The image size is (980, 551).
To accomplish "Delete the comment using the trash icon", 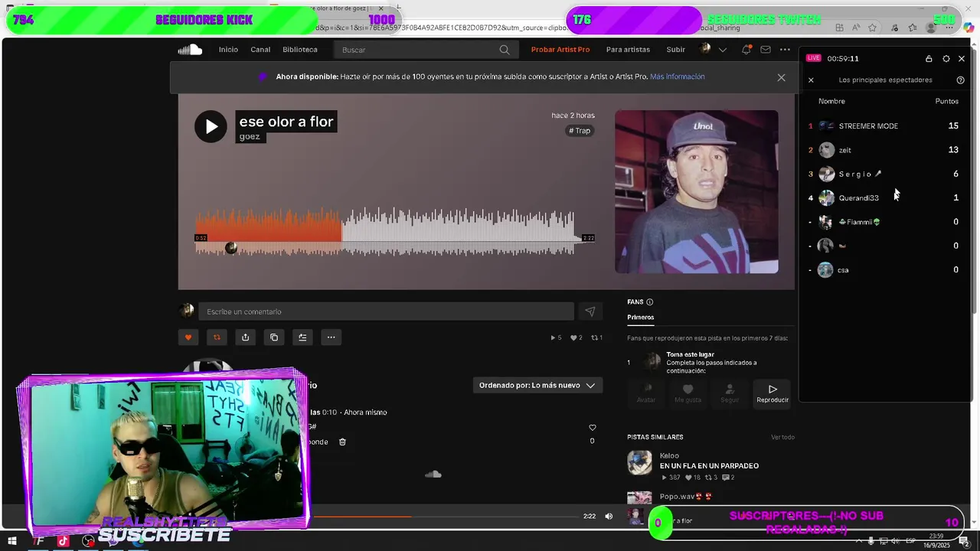I will coord(342,442).
